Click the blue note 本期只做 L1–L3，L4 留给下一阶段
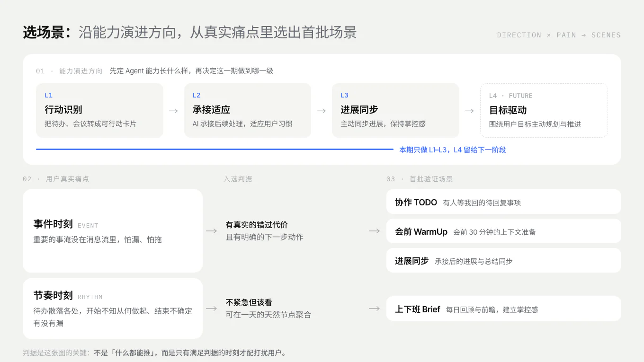This screenshot has height=362, width=644. click(453, 150)
